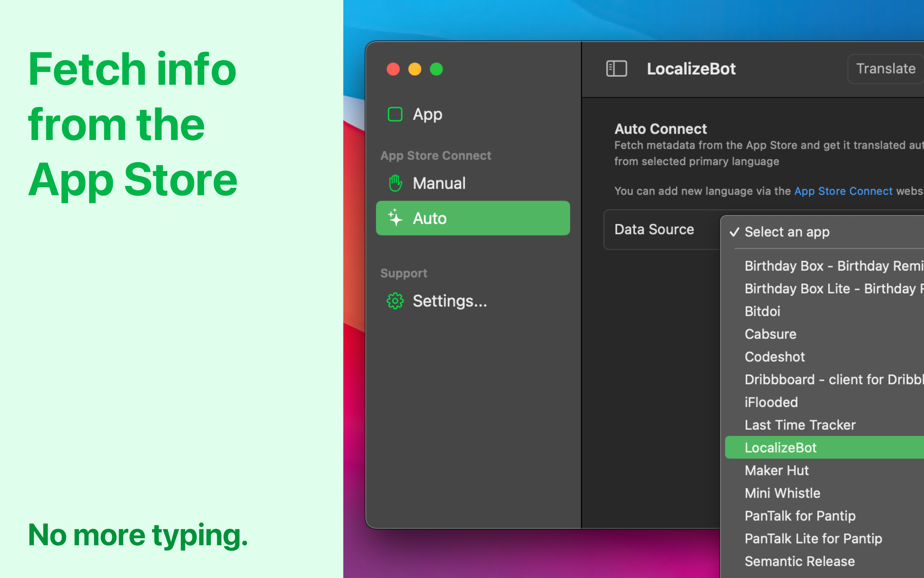Click the Support section header
Image resolution: width=924 pixels, height=578 pixels.
point(404,273)
